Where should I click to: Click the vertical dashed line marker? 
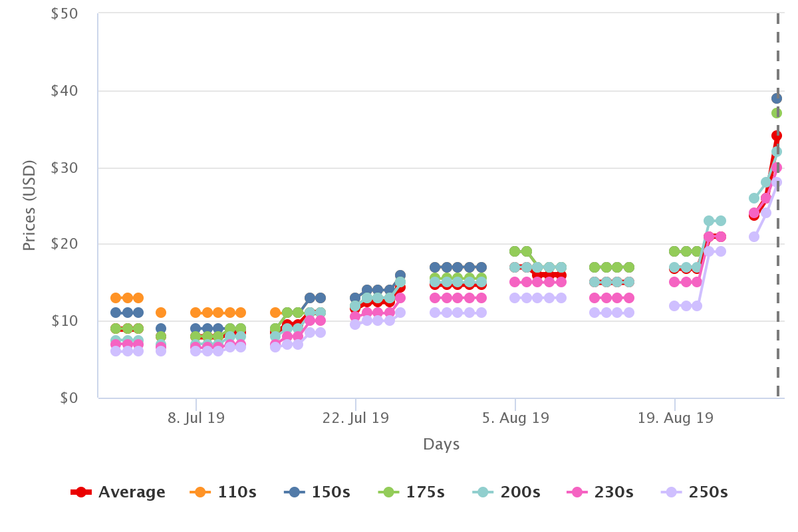778,266
